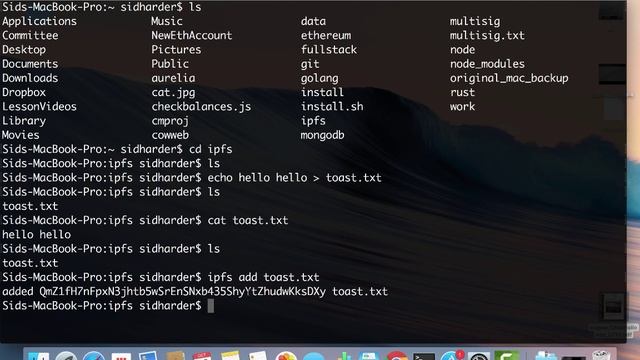Image resolution: width=640 pixels, height=360 pixels.
Task: Open the Terminal icon in the Dock
Action: pyautogui.click(x=424, y=356)
